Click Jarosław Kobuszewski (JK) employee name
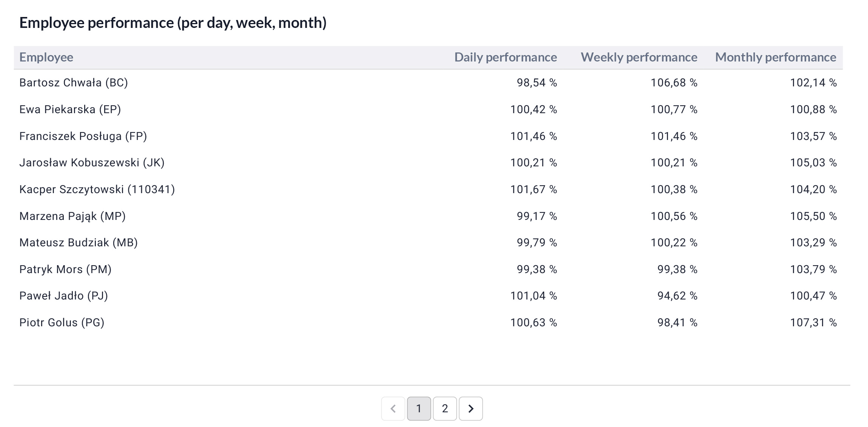This screenshot has height=427, width=868. [x=92, y=163]
